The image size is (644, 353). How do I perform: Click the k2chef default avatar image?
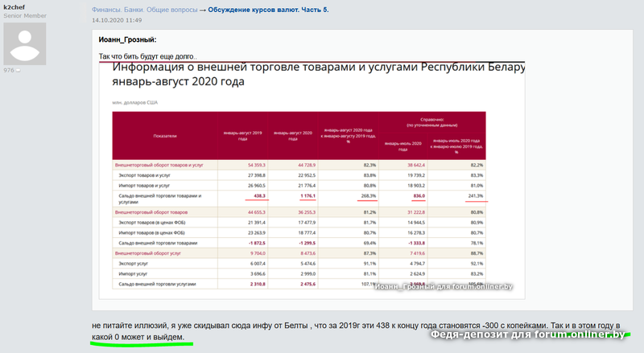(25, 44)
